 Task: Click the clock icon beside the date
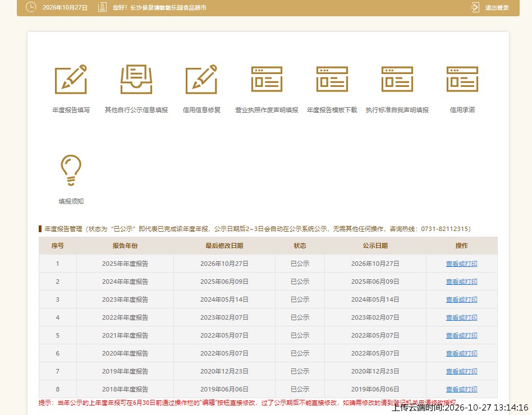click(30, 7)
